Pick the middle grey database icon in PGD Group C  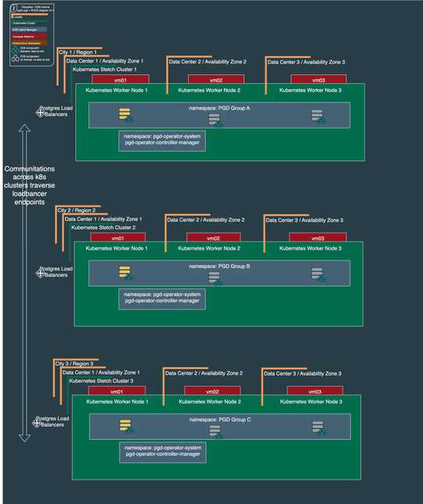click(216, 432)
